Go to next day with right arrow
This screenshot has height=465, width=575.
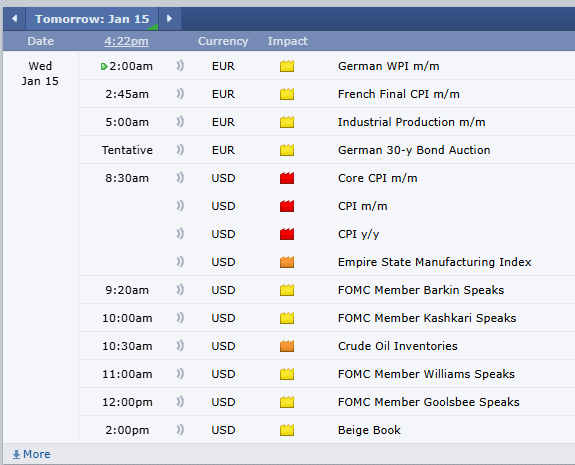click(169, 19)
